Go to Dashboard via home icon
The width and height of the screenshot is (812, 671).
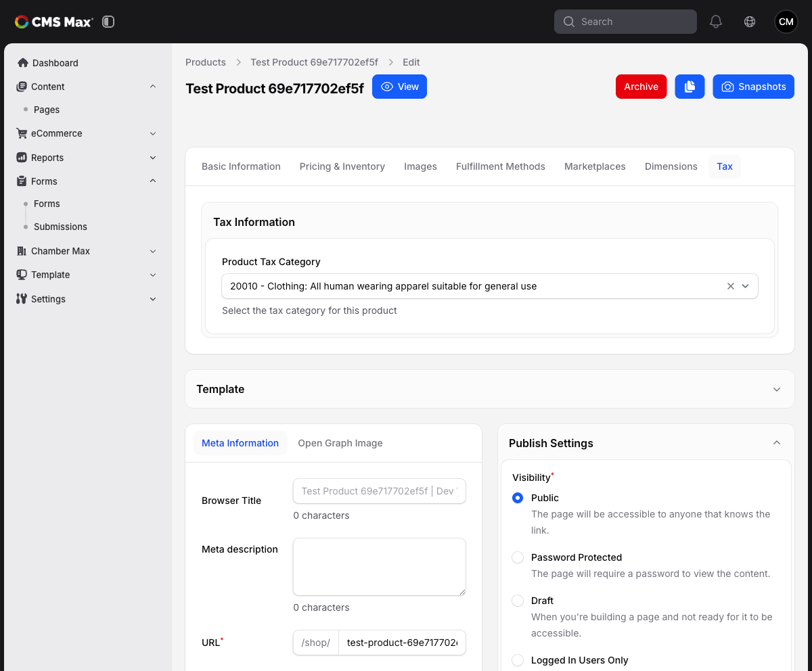pos(23,63)
